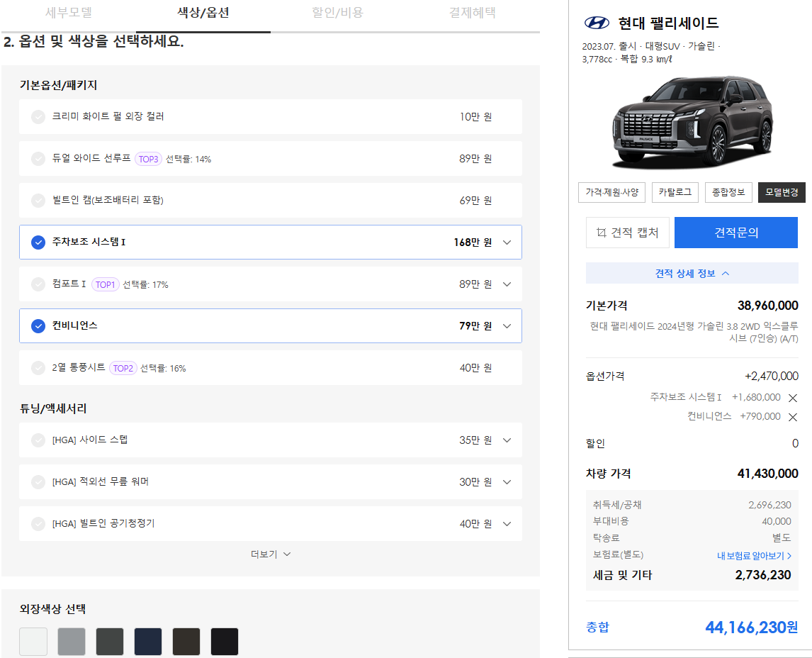Check 2열 통풍시트 option
This screenshot has height=658, width=812.
[x=38, y=368]
